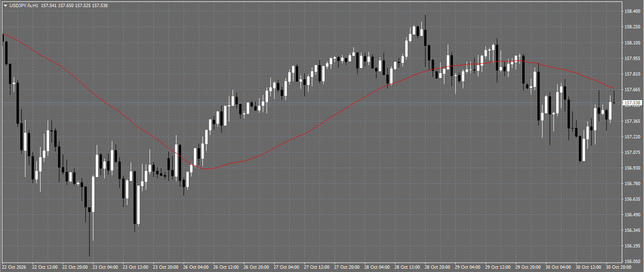The width and height of the screenshot is (644, 272).
Task: Click the USDJPY.fx,H1 chart title
Action: [x=24, y=5]
